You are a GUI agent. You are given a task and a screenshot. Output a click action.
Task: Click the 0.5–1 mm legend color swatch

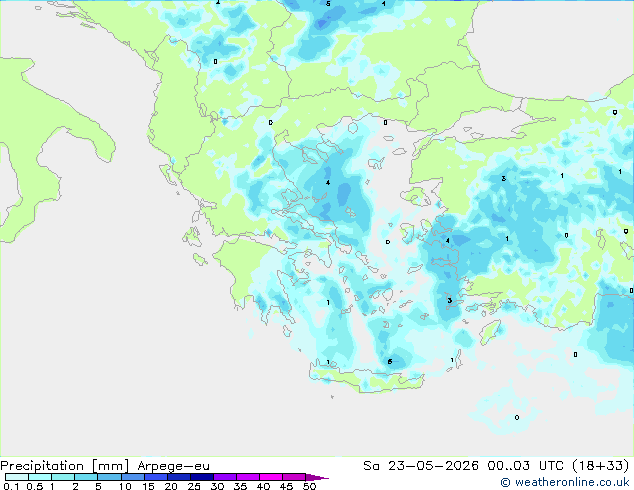pos(40,477)
